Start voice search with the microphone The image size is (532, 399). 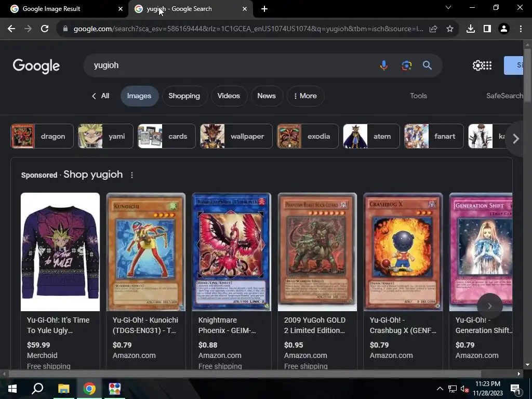(x=384, y=65)
